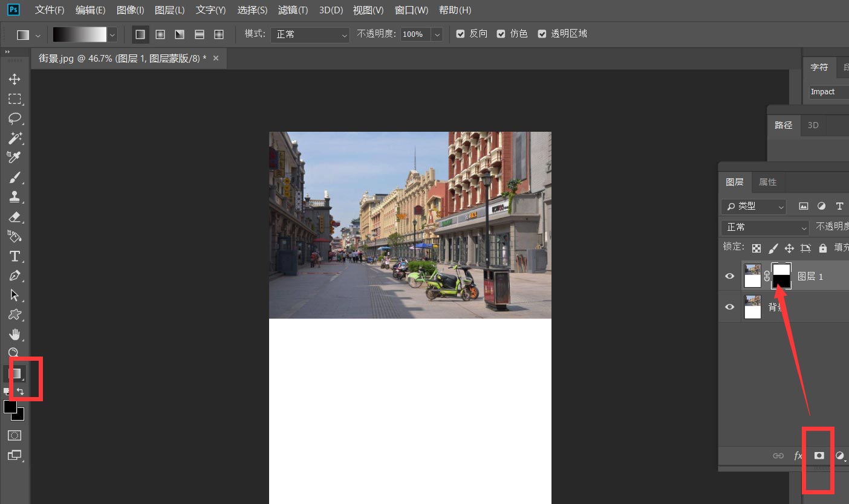Filter layers by text type
The width and height of the screenshot is (849, 504).
[839, 206]
